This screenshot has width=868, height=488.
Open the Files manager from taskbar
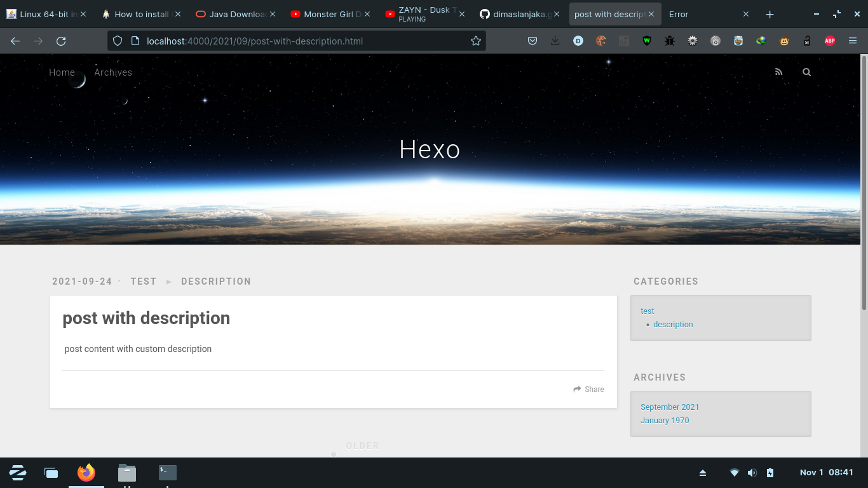pos(127,473)
